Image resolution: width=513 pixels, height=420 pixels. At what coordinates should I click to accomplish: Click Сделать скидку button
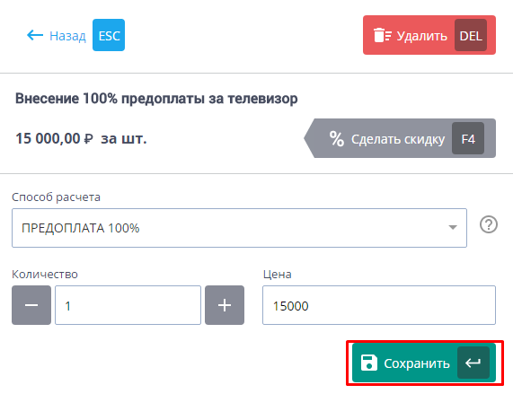(400, 138)
